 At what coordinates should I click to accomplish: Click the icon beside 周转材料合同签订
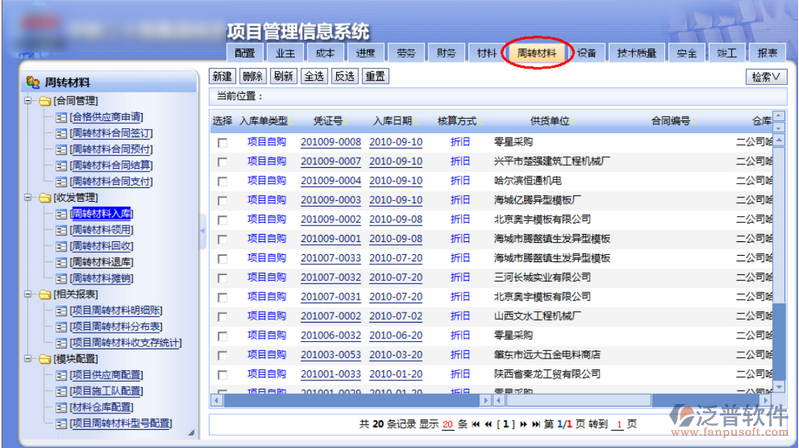point(61,133)
